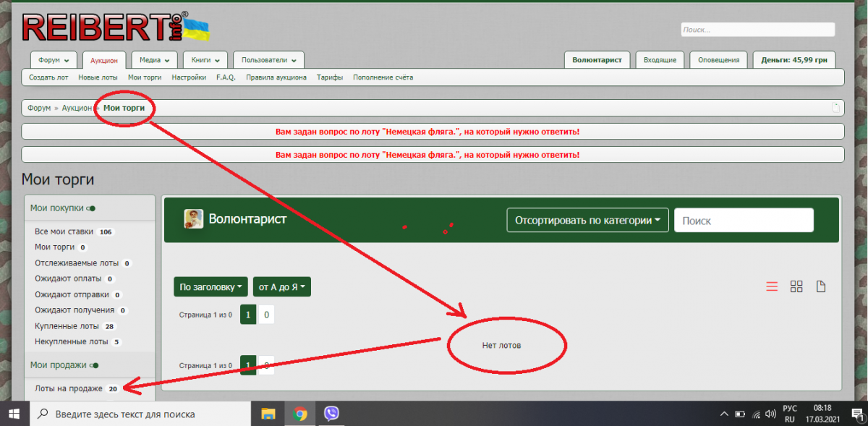The width and height of the screenshot is (868, 426).
Task: Open the от А до Я order dropdown
Action: tap(281, 287)
